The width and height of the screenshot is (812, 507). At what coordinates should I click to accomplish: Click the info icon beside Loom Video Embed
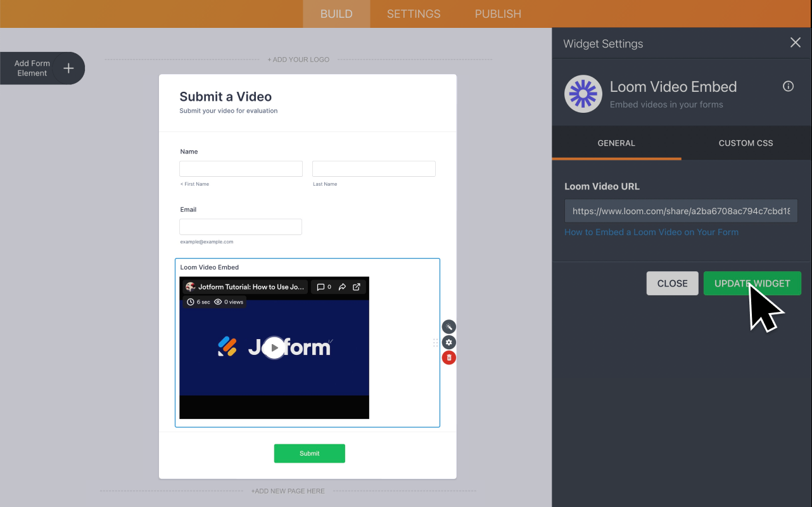coord(788,86)
